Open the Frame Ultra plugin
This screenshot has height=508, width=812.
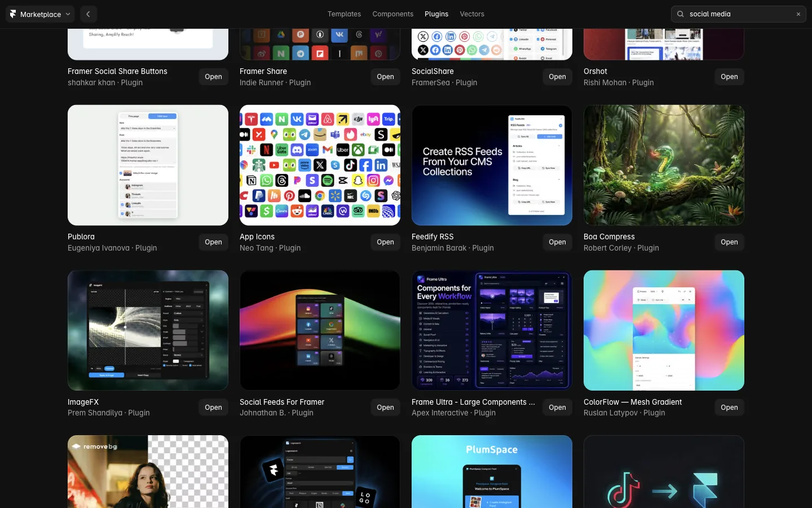point(557,408)
